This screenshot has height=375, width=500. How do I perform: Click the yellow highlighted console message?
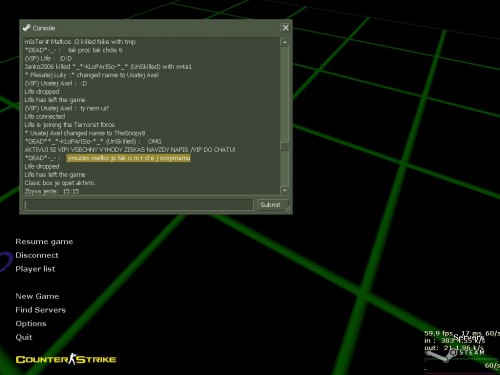tap(128, 158)
